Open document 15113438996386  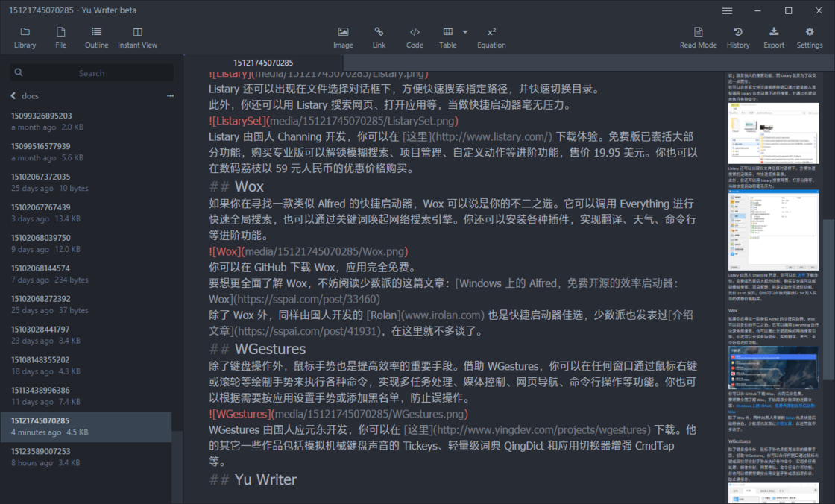point(86,397)
